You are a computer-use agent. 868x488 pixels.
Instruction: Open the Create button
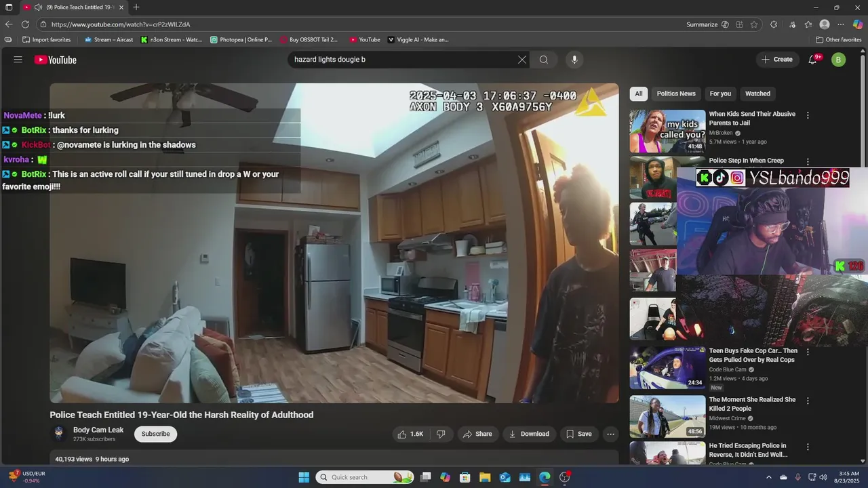click(x=777, y=60)
